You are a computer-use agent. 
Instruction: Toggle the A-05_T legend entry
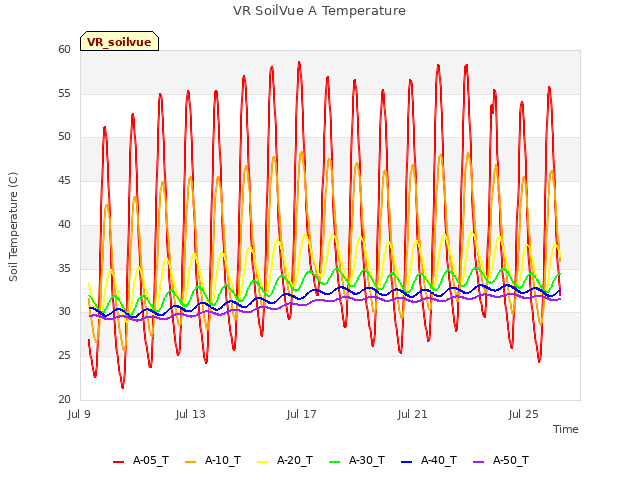141,460
